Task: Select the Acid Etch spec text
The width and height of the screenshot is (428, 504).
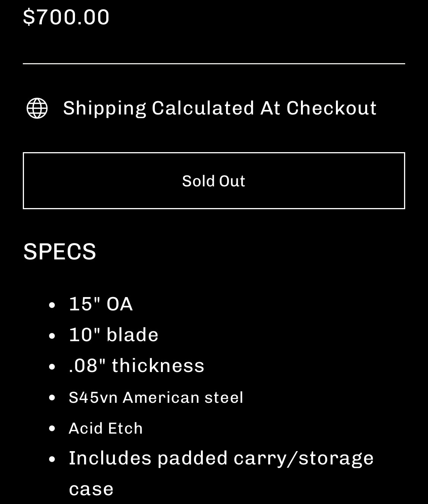Action: coord(105,428)
